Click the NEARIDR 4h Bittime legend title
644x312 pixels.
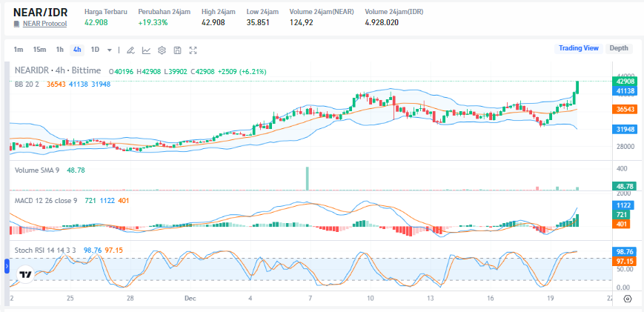[58, 70]
